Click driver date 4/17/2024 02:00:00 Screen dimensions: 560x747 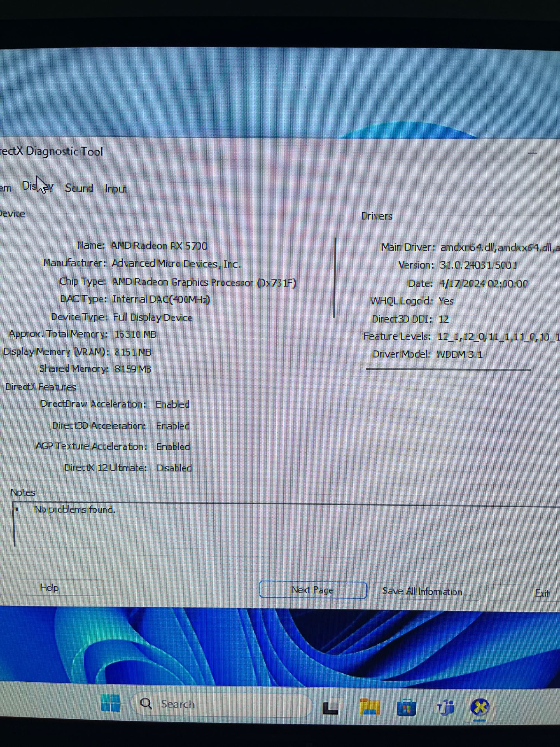483,283
